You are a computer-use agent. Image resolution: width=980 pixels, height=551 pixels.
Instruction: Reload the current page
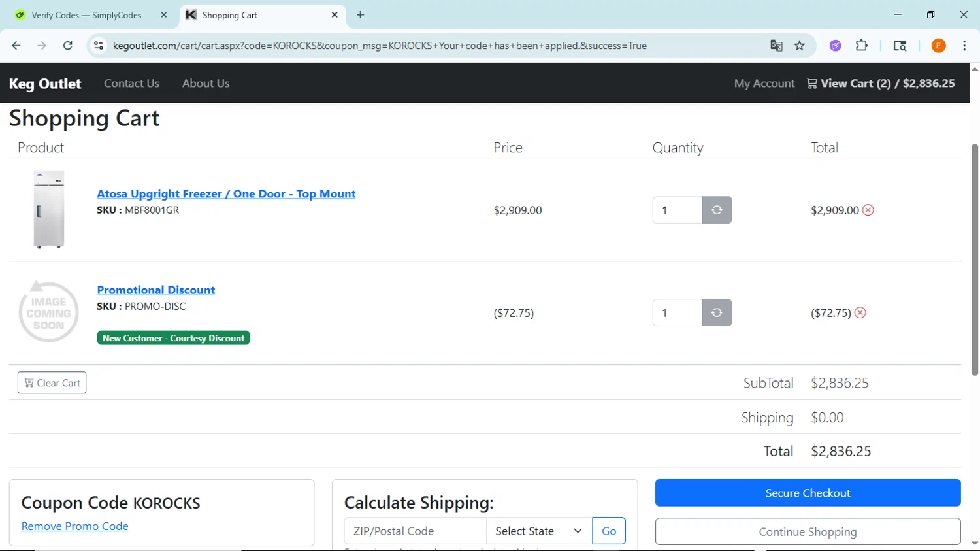pos(67,46)
